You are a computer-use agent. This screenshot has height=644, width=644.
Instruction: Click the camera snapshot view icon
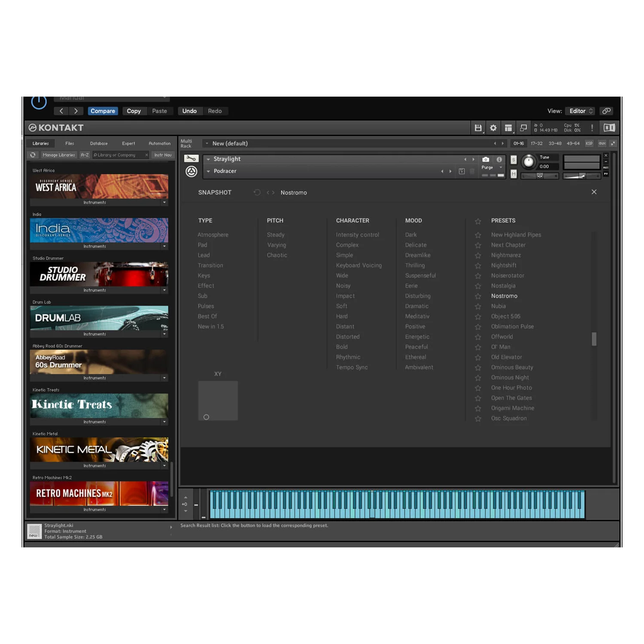click(486, 159)
